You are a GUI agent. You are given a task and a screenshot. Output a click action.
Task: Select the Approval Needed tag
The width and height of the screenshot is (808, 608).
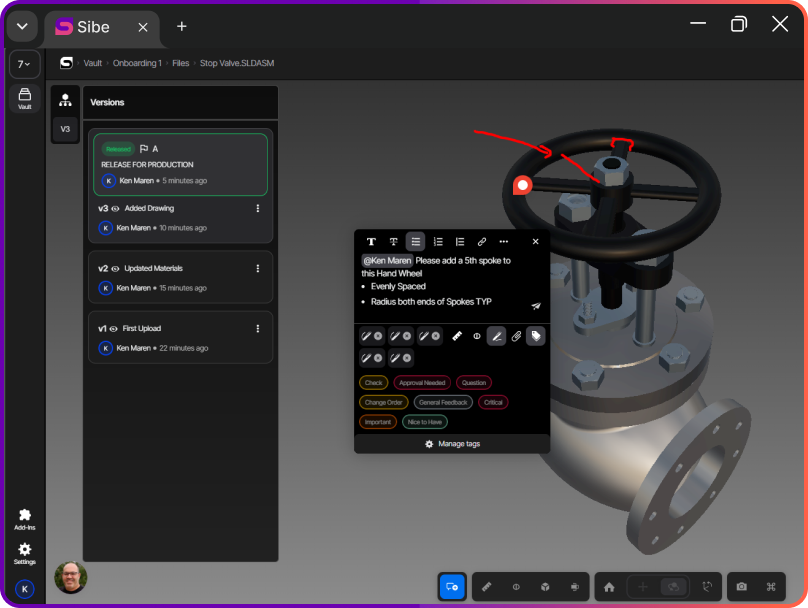pyautogui.click(x=422, y=383)
